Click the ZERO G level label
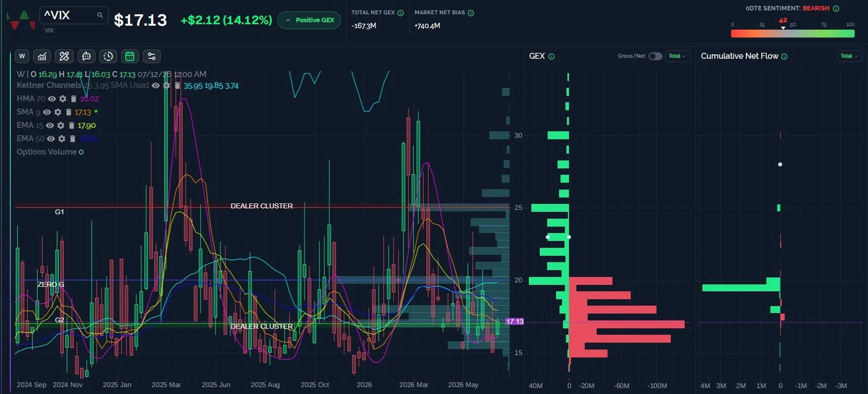Screen dimensions: 868x394 [x=51, y=284]
